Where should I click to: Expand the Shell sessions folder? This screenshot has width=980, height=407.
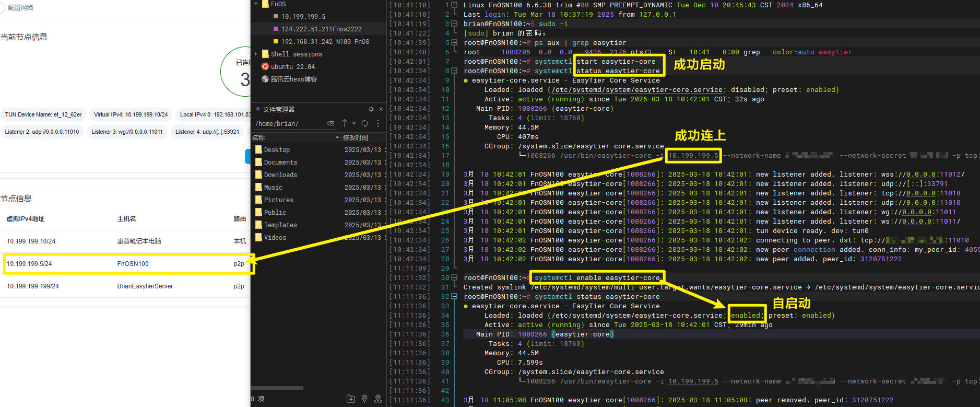point(256,54)
